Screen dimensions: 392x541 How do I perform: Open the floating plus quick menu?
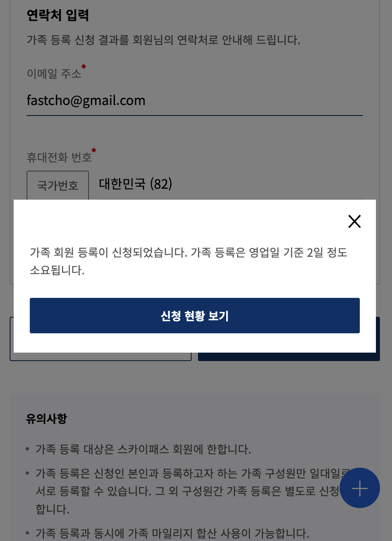click(360, 488)
